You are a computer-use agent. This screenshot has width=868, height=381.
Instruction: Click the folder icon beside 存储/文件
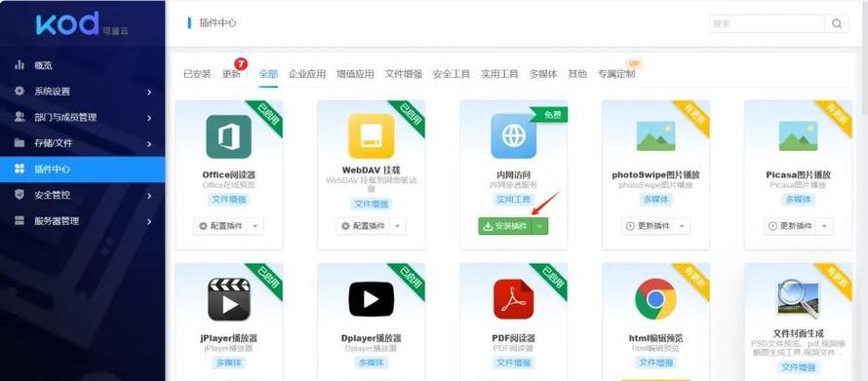coord(20,143)
